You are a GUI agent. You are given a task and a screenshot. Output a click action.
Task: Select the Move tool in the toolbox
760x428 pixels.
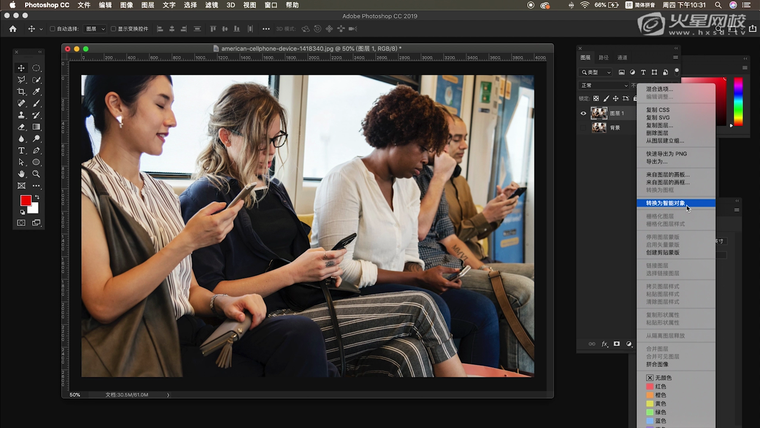[x=21, y=69]
